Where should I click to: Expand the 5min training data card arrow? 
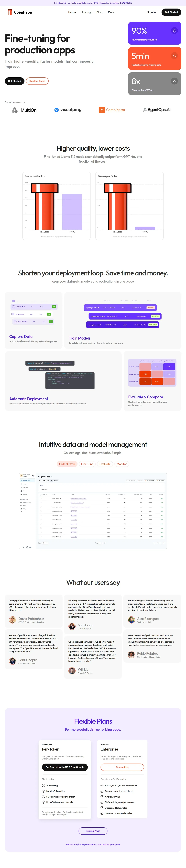[x=174, y=56]
